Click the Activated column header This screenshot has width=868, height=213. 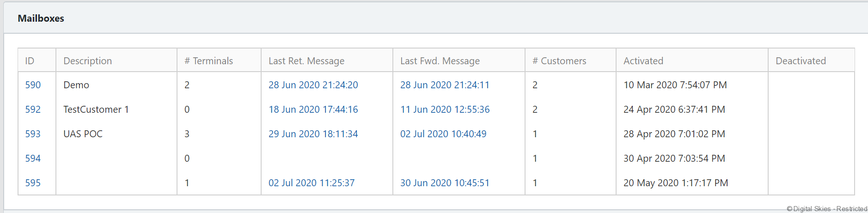(x=643, y=61)
